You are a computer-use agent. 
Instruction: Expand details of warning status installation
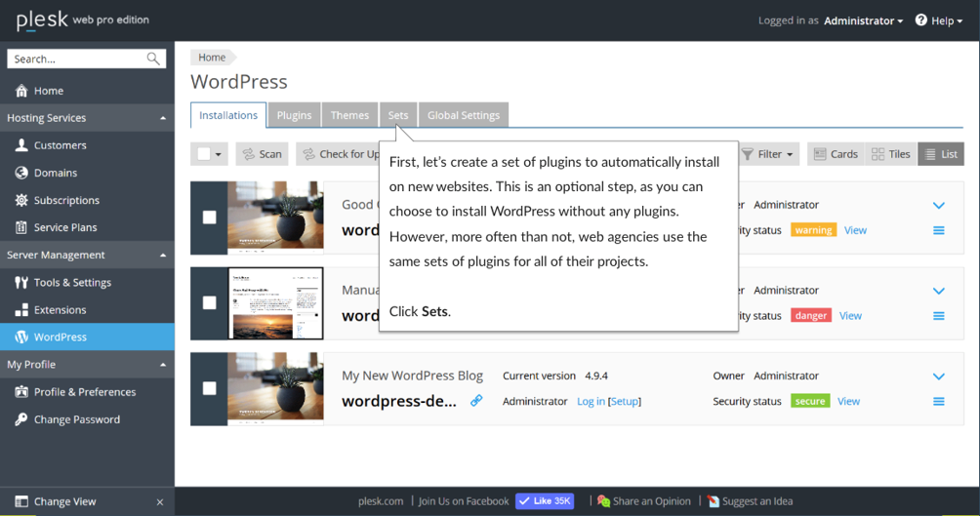939,206
